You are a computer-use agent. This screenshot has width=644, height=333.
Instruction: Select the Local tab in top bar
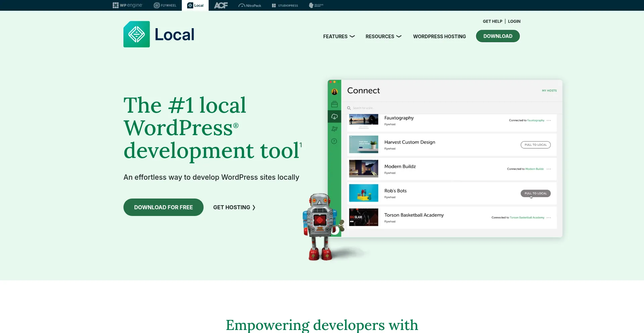[x=195, y=5]
